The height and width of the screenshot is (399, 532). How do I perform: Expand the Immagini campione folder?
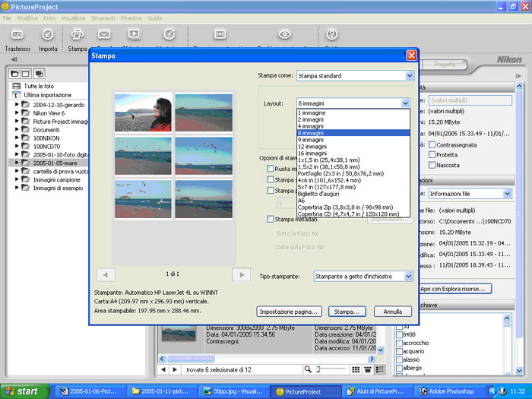[17, 179]
